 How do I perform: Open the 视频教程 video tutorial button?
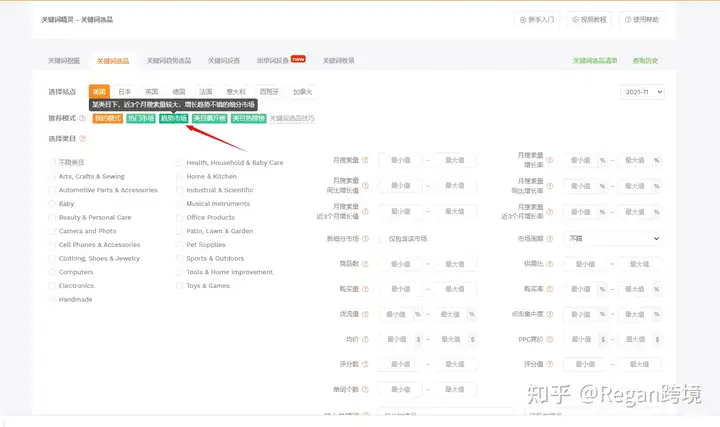[x=589, y=20]
